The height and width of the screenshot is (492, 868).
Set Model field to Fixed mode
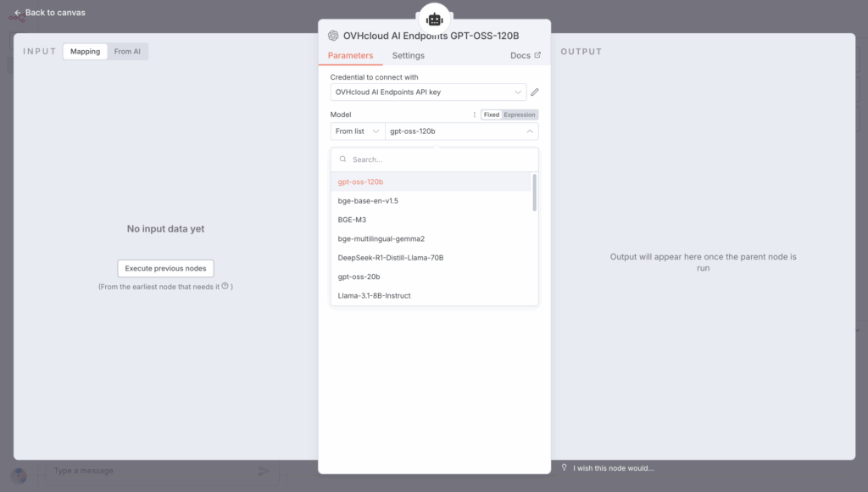[x=492, y=115]
